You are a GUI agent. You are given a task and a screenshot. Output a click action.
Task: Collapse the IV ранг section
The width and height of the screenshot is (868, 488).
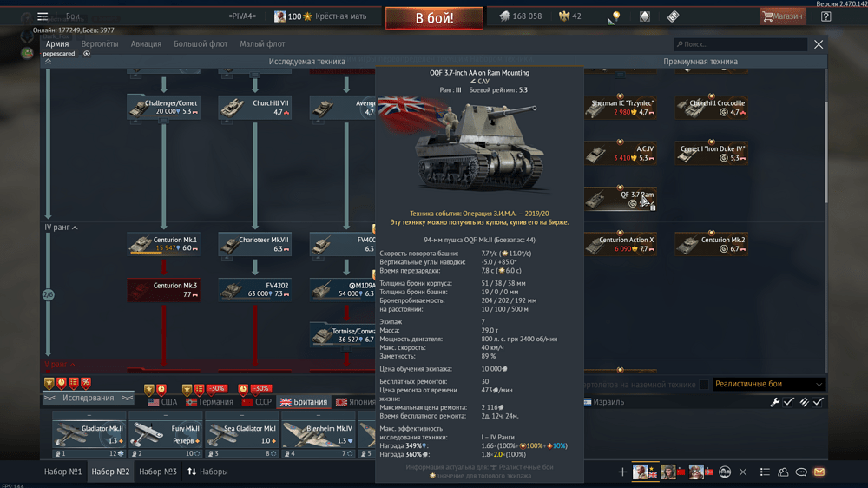[61, 228]
